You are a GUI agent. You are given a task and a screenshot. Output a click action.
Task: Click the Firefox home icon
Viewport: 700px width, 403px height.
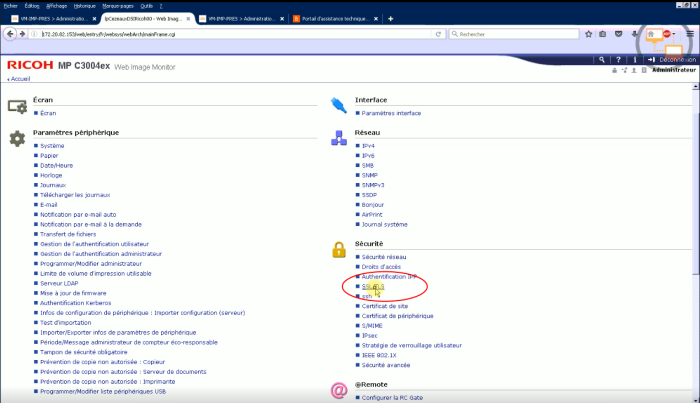(x=650, y=34)
